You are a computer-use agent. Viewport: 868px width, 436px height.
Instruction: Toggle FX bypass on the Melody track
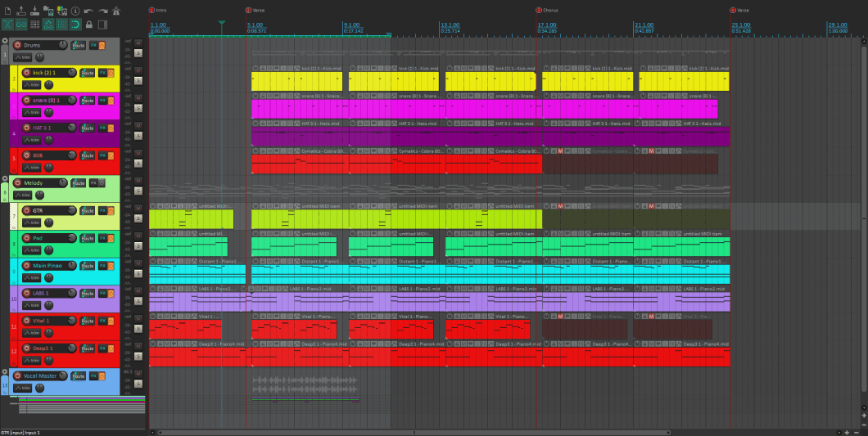click(x=102, y=183)
